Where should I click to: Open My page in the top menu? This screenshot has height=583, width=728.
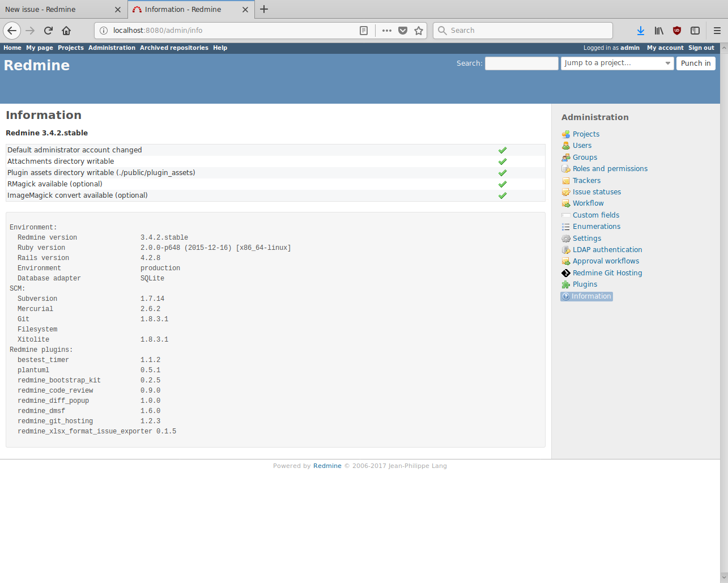pyautogui.click(x=40, y=48)
